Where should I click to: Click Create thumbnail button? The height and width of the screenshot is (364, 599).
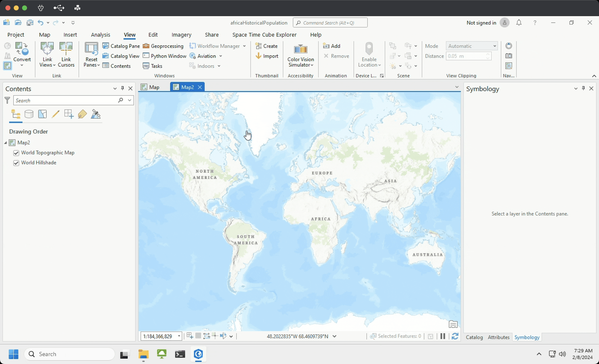point(266,46)
